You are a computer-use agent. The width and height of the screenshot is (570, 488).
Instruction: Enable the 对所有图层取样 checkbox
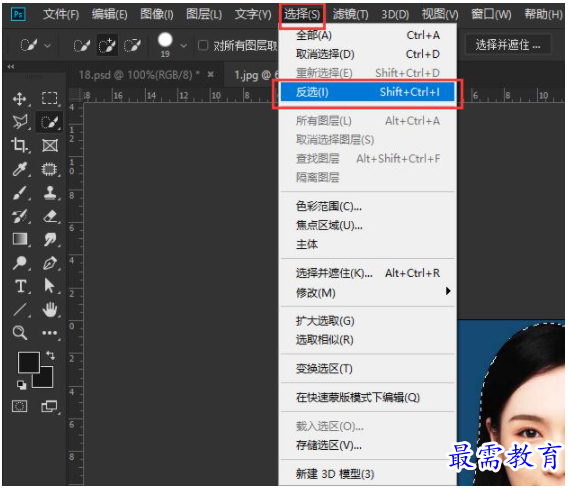pyautogui.click(x=202, y=46)
